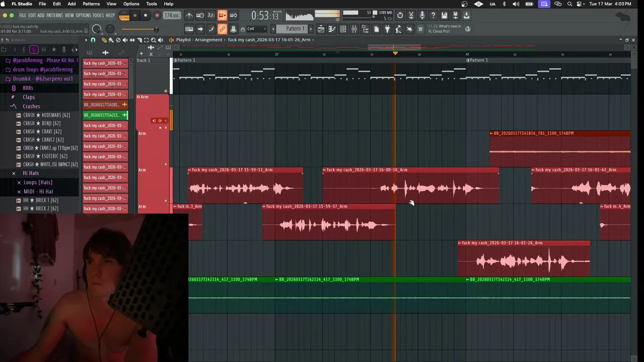Expand the Claps folder in browser
Image resolution: width=644 pixels, height=362 pixels.
click(29, 97)
